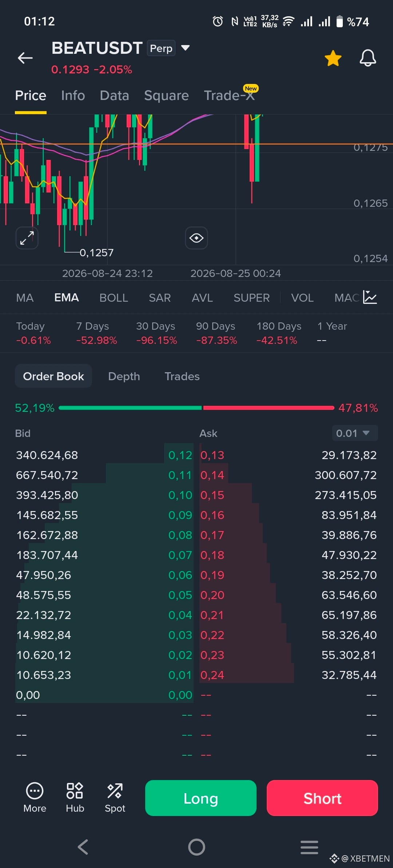Viewport: 393px width, 868px height.
Task: Enable the BOLL indicator
Action: coord(114,298)
